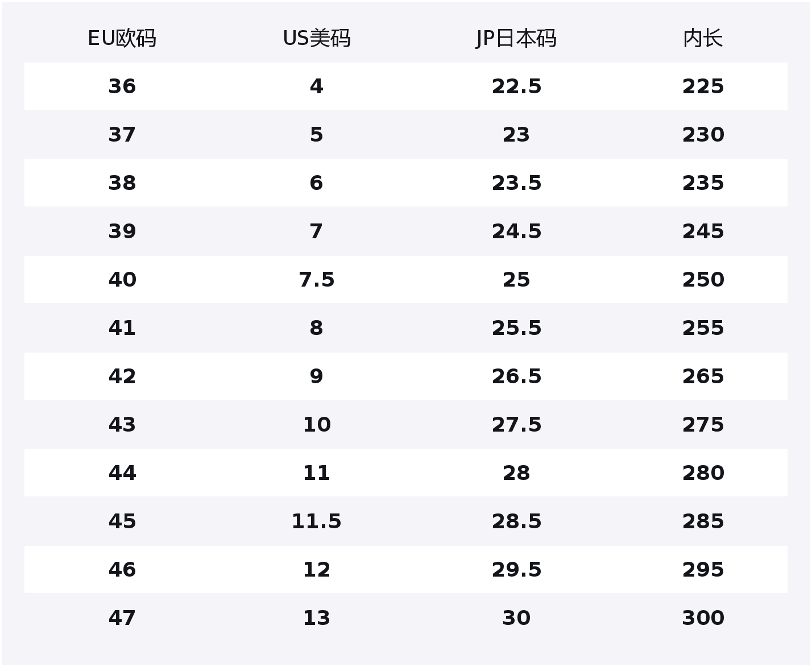Select JP size 27.5 cell
Viewport: 812px width, 667px height.
pyautogui.click(x=516, y=425)
